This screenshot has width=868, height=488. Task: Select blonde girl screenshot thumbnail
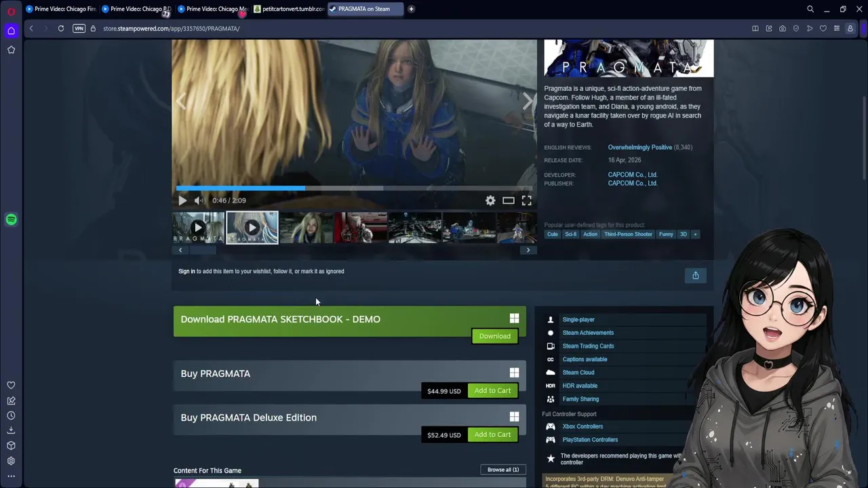(307, 228)
